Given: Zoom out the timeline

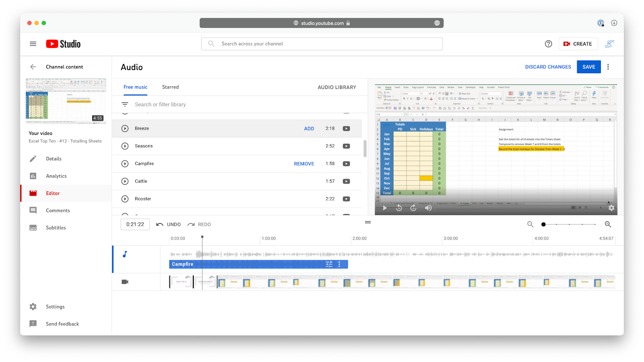Looking at the screenshot, I should (x=530, y=224).
